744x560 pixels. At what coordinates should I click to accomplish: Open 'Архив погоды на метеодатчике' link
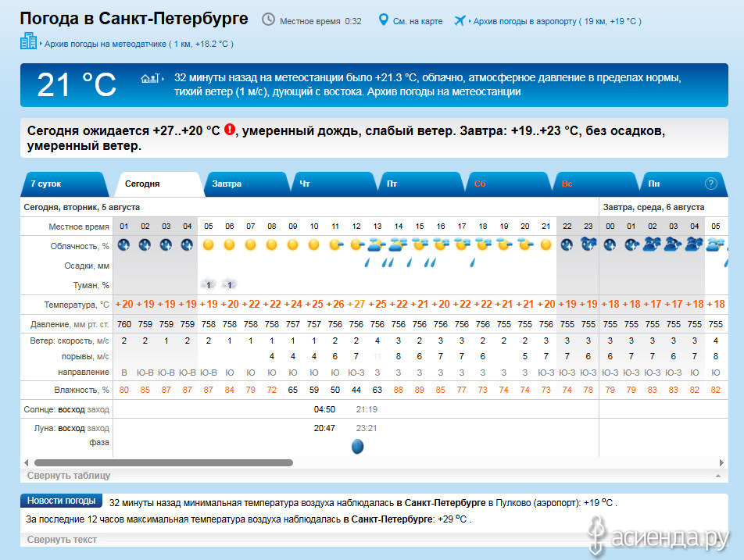pos(138,44)
